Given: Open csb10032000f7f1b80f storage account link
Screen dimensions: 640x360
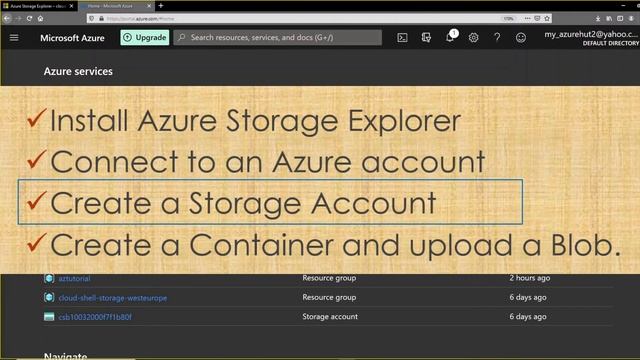Looking at the screenshot, I should pos(95,317).
